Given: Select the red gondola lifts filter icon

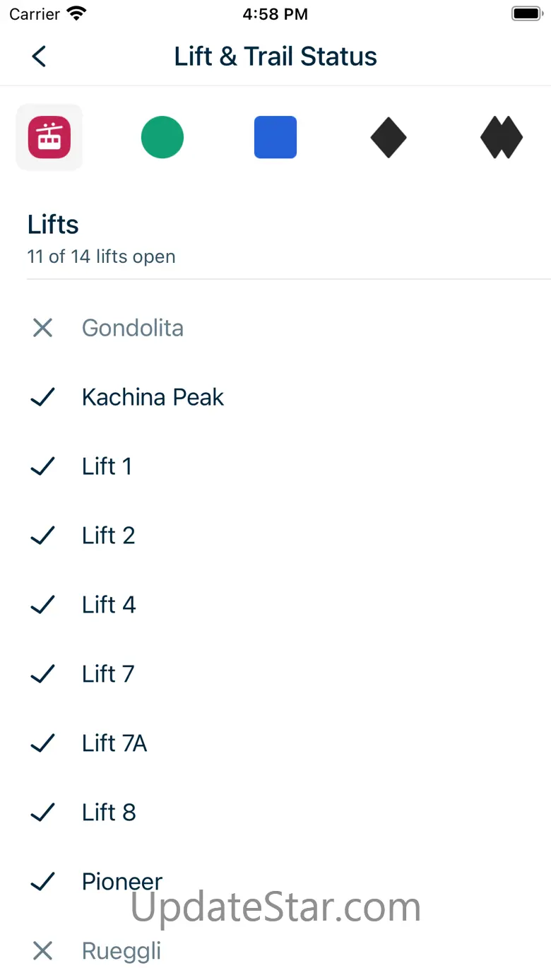Looking at the screenshot, I should pyautogui.click(x=49, y=137).
